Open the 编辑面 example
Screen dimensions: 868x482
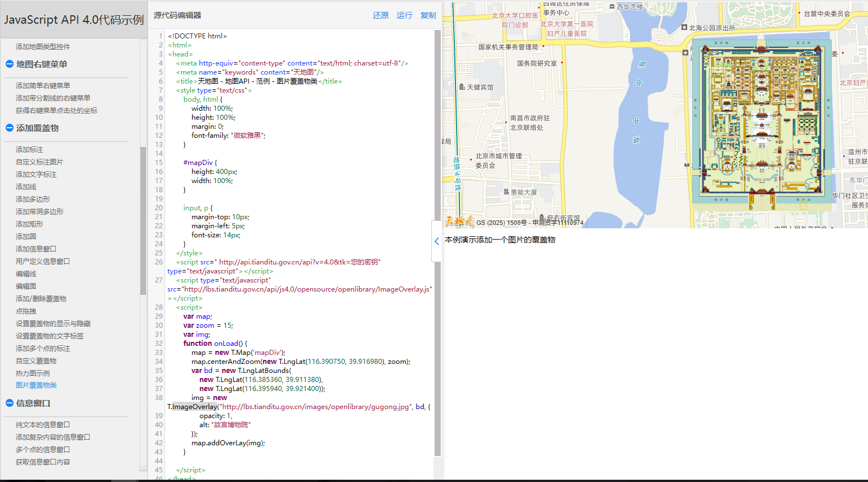pyautogui.click(x=26, y=286)
